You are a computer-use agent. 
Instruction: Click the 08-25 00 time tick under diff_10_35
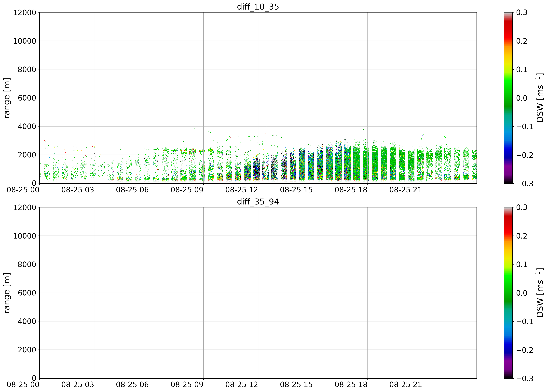[23, 190]
